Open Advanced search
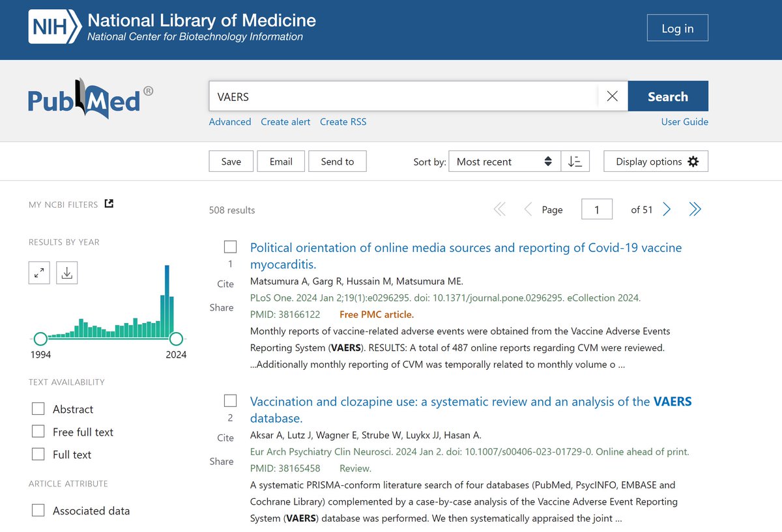The height and width of the screenshot is (532, 782). 229,121
